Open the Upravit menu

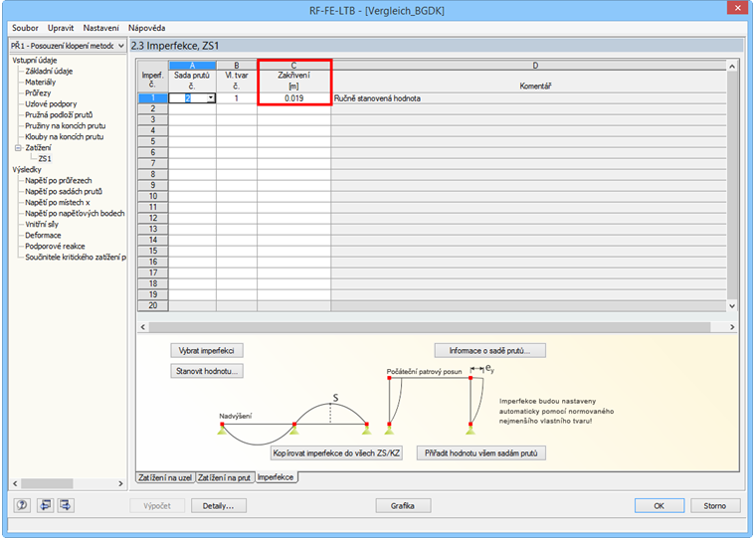[61, 28]
